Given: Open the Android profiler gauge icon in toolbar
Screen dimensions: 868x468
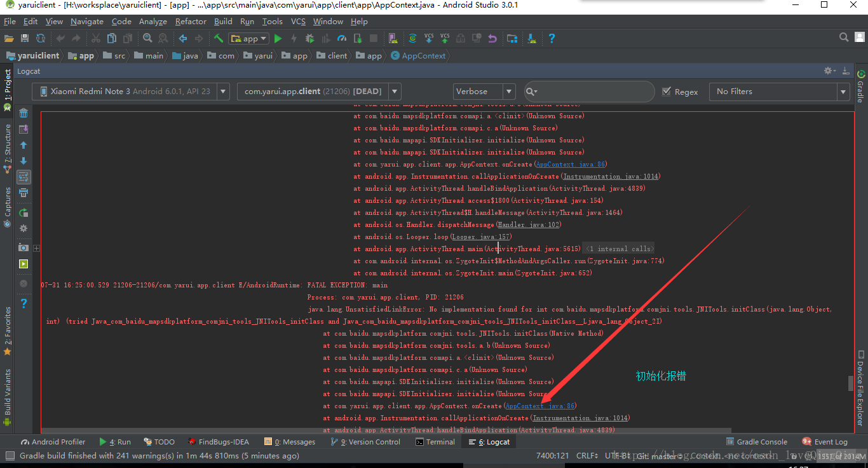Looking at the screenshot, I should coord(342,38).
